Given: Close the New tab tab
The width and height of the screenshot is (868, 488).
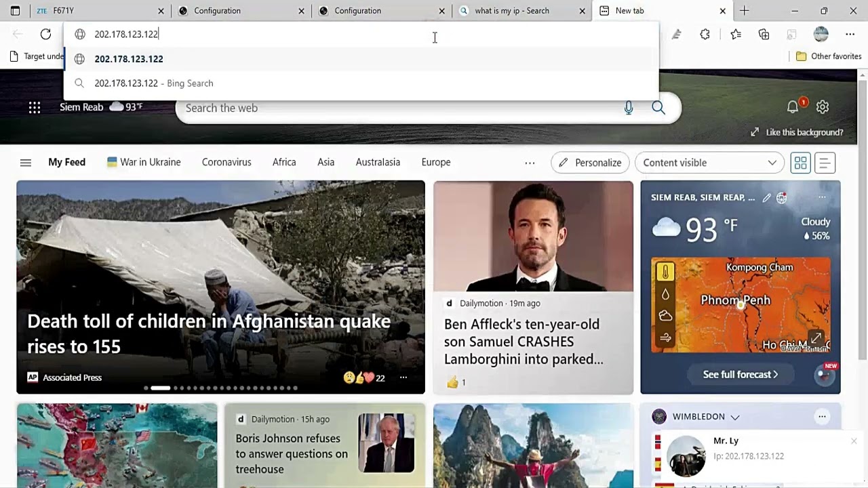Looking at the screenshot, I should (x=723, y=11).
